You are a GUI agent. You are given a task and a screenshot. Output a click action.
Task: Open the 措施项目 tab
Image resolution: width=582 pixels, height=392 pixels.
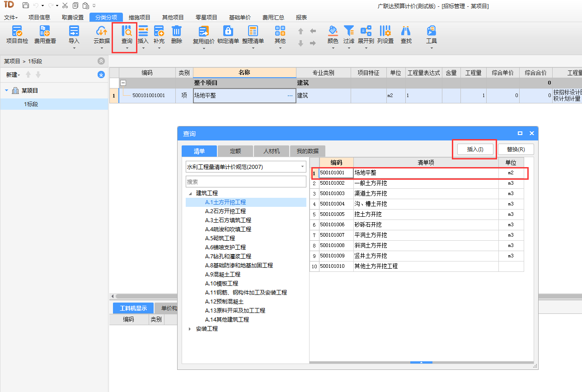pos(139,17)
